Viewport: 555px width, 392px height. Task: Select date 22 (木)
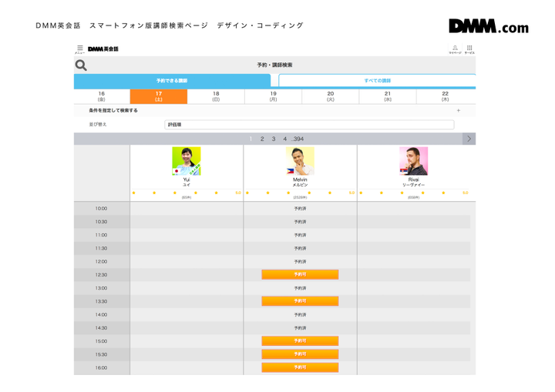(x=446, y=96)
